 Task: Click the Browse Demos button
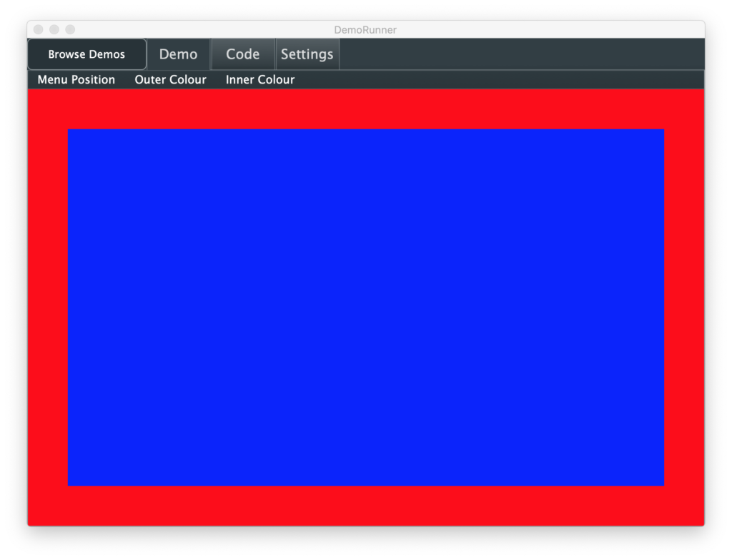(86, 54)
